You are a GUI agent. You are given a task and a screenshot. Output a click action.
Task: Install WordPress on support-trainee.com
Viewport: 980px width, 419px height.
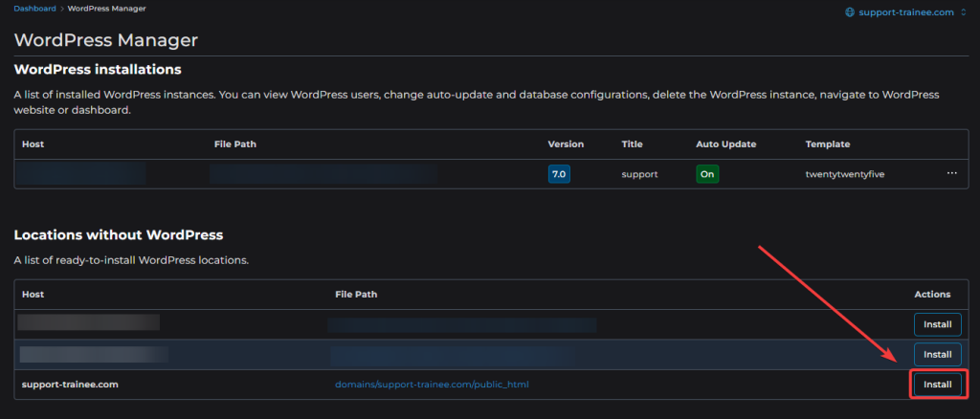(938, 384)
